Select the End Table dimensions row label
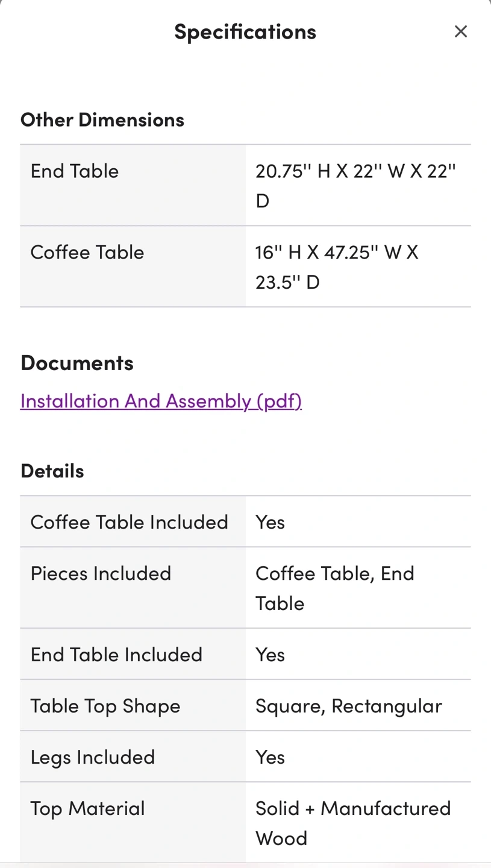This screenshot has width=491, height=868. pyautogui.click(x=75, y=171)
